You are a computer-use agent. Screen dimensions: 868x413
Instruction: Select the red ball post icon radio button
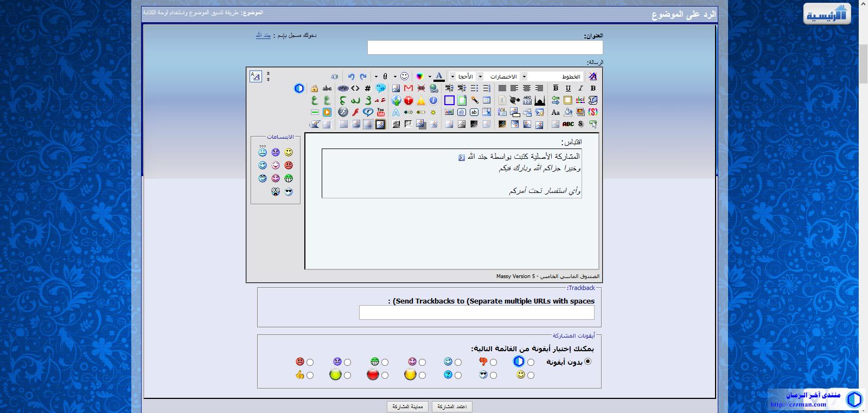pos(385,375)
